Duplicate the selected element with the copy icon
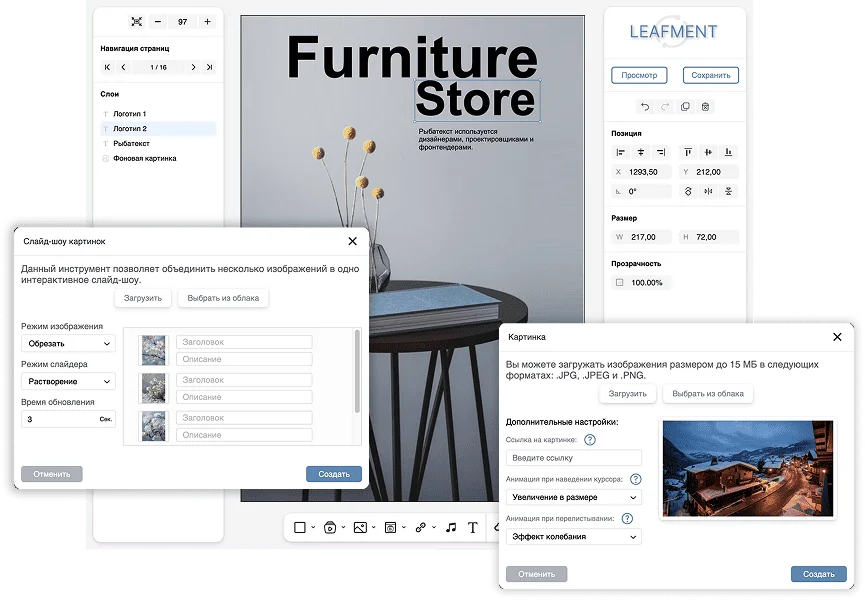Image resolution: width=865 pixels, height=600 pixels. point(685,107)
